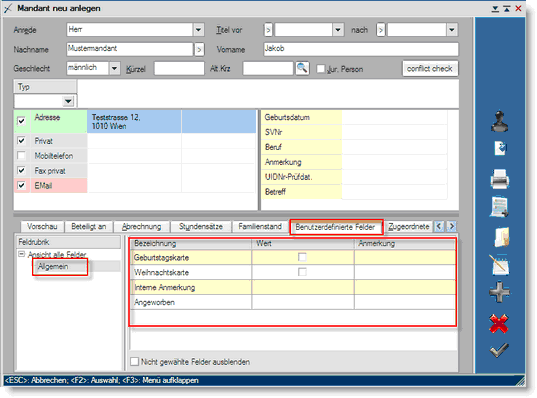Click the Beruf value cell
The image size is (537, 398).
pos(394,147)
